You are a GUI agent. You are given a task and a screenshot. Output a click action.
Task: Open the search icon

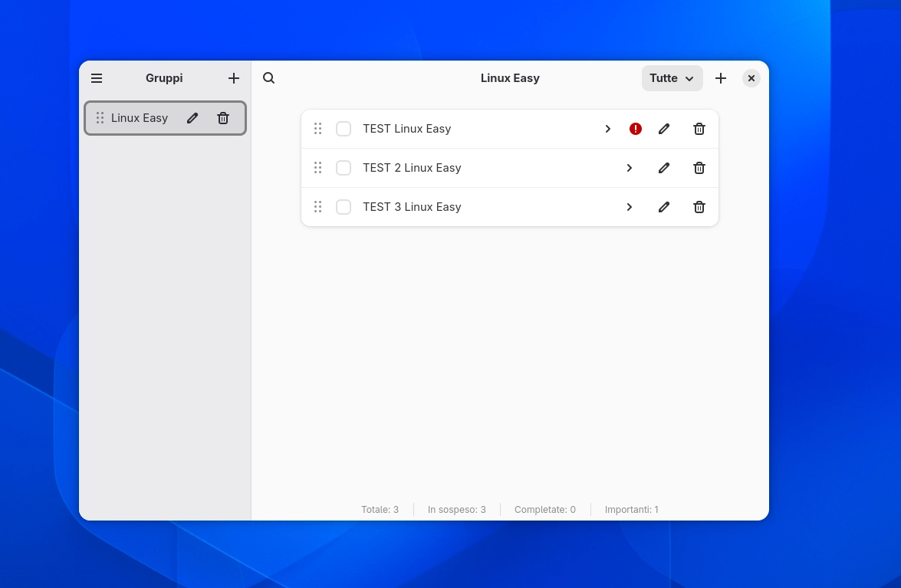coord(269,78)
